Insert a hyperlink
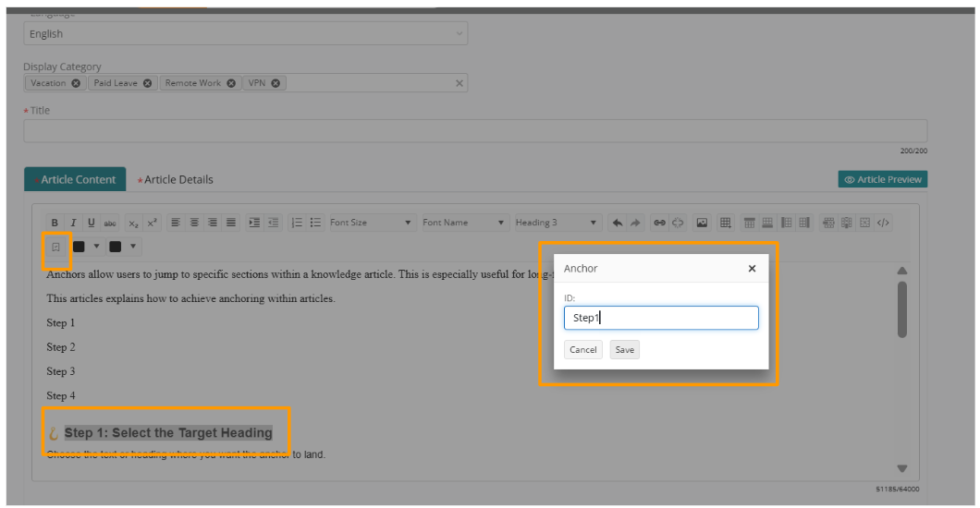 (x=659, y=223)
